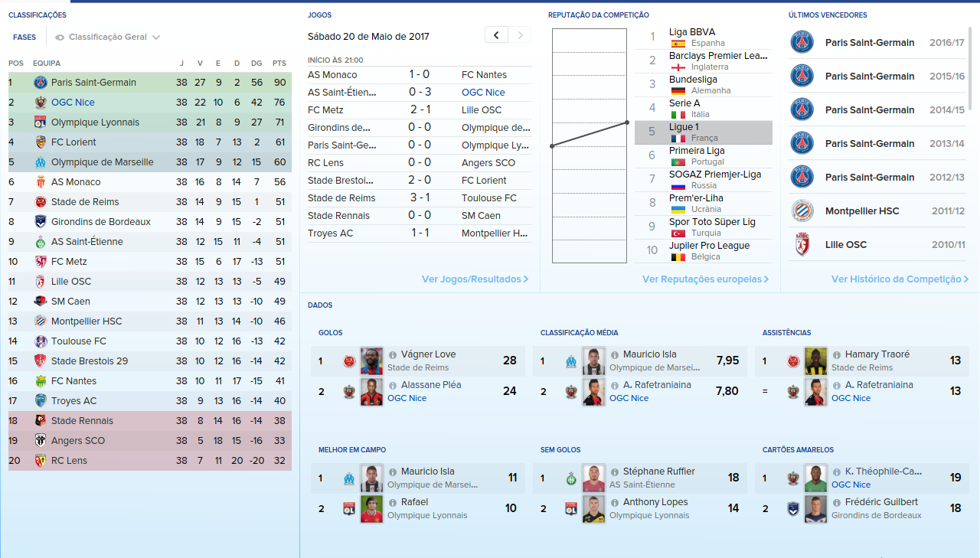Open Ver Jogos/Resultados link
This screenshot has width=980, height=558.
(x=475, y=279)
